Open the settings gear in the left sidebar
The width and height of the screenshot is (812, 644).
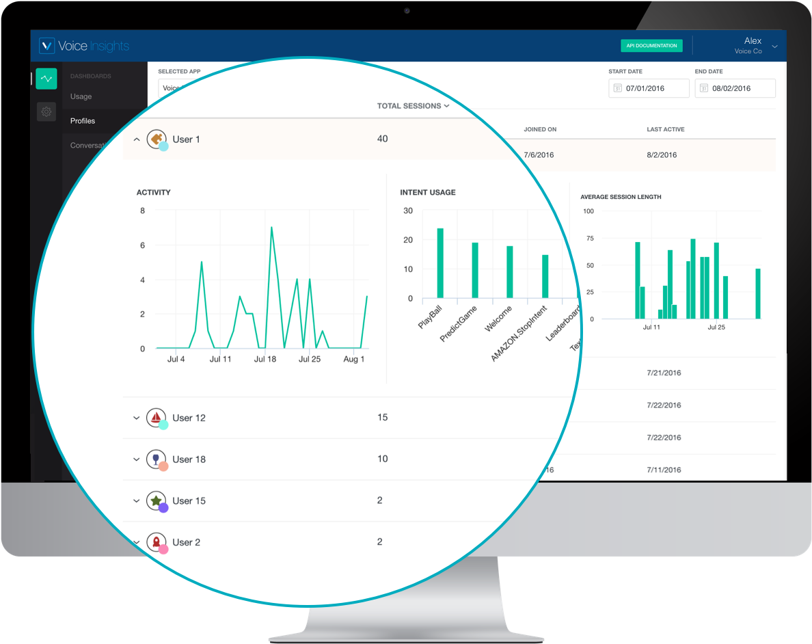pos(46,111)
